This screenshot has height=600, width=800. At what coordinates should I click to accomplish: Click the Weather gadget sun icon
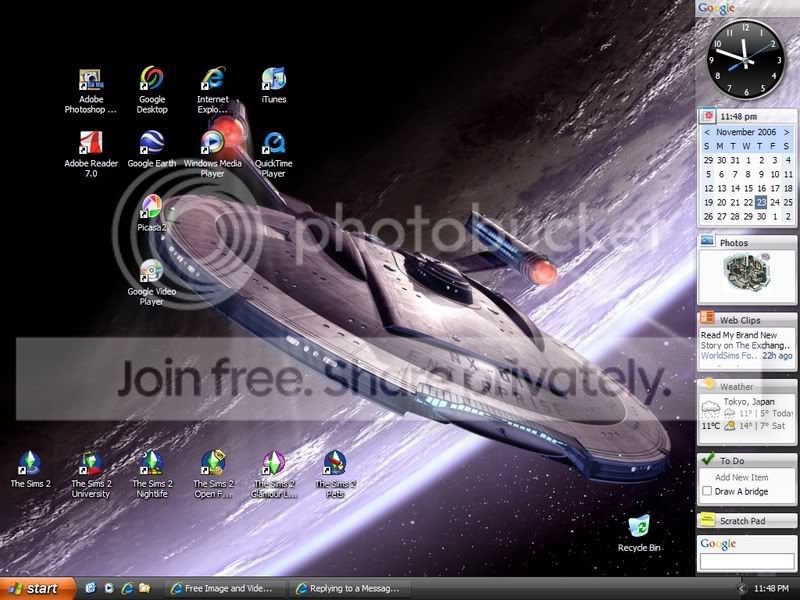708,384
